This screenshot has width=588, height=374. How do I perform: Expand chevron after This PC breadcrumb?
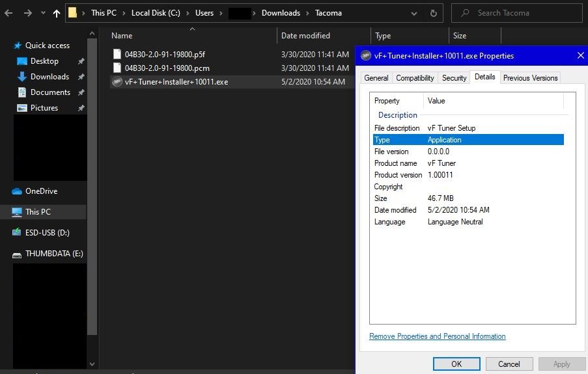(124, 13)
